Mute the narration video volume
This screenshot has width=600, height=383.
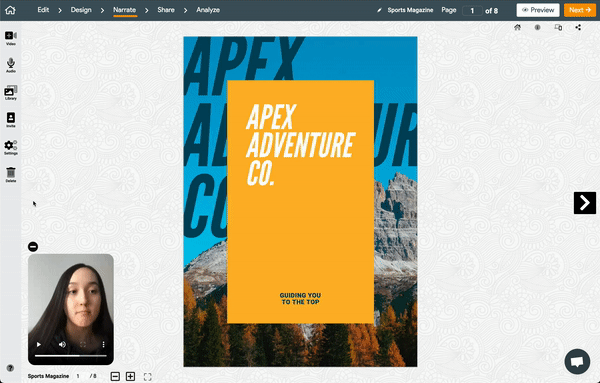(62, 344)
